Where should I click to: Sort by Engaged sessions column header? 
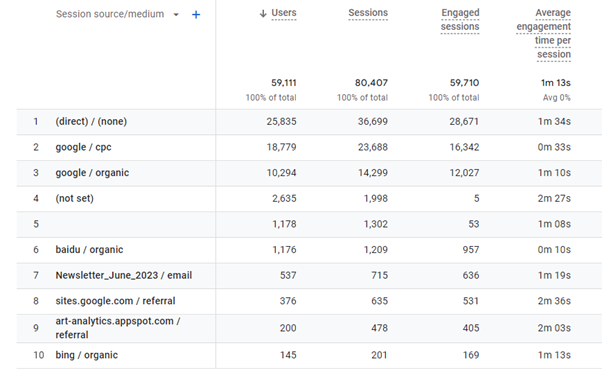point(460,20)
